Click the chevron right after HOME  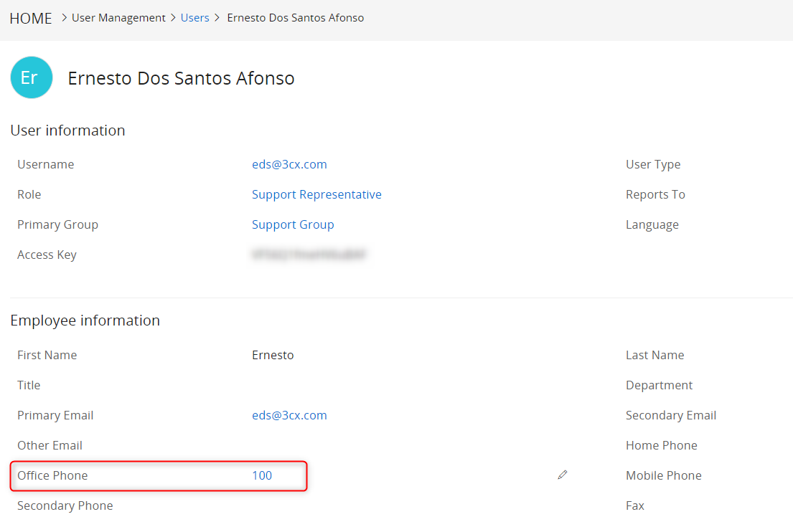64,18
